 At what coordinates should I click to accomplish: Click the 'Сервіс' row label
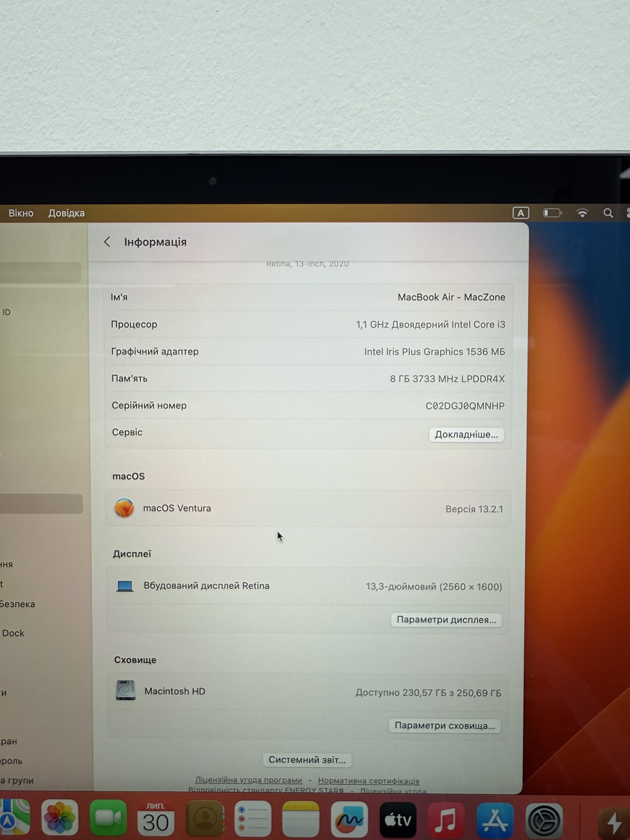pyautogui.click(x=127, y=432)
